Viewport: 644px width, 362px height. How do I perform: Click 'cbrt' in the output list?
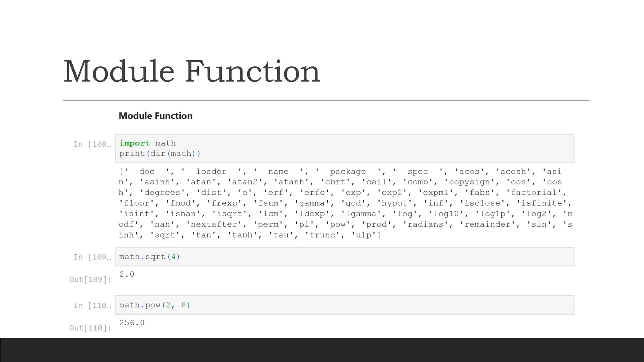point(335,182)
